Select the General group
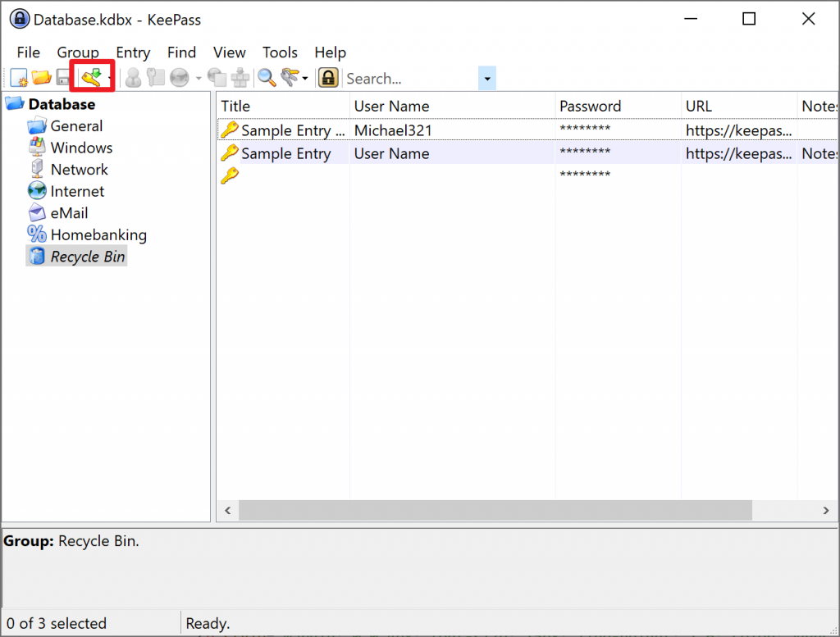The width and height of the screenshot is (840, 637). [x=76, y=126]
